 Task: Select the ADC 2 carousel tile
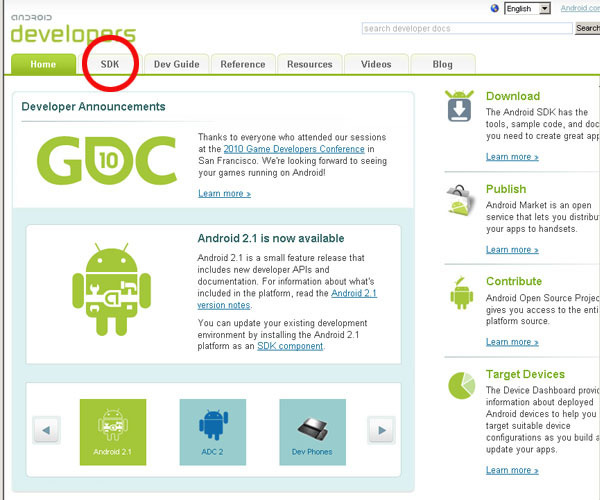point(213,432)
